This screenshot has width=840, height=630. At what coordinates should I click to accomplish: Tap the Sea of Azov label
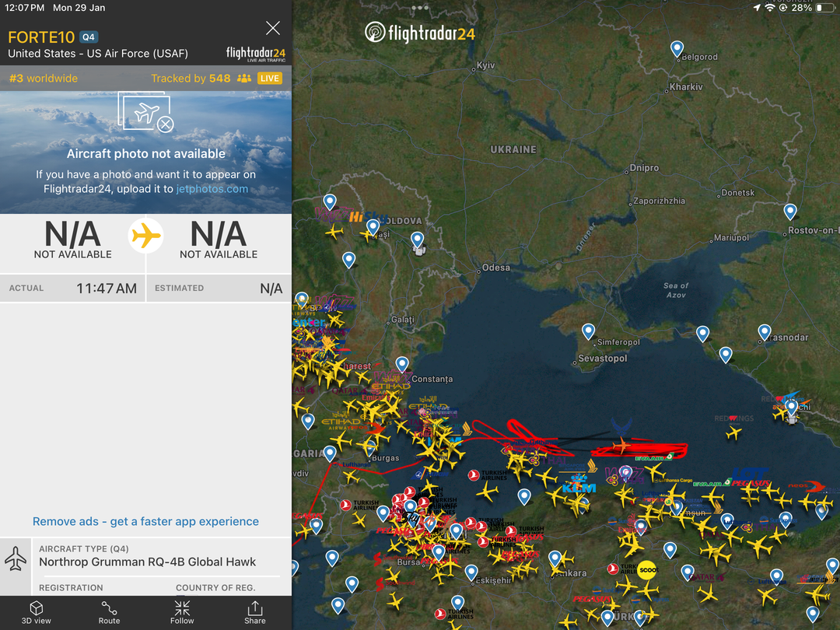pyautogui.click(x=676, y=290)
